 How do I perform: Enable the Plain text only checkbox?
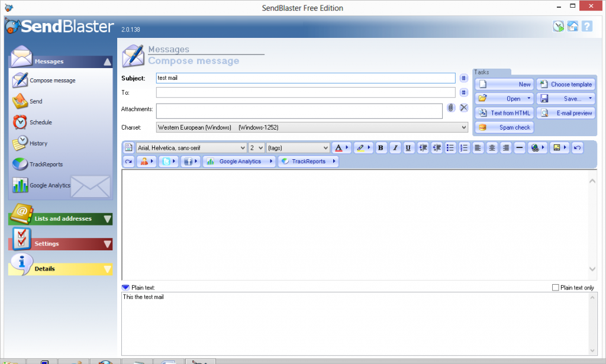pos(555,288)
